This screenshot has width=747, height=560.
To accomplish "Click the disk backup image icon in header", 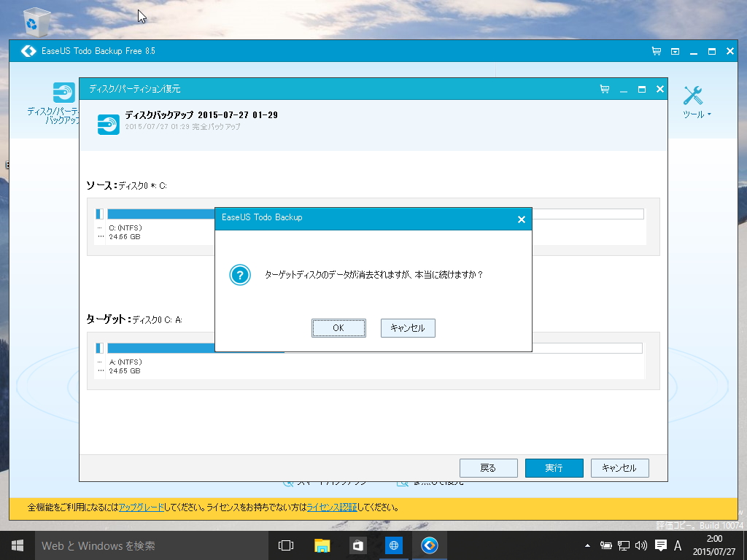I will click(109, 124).
